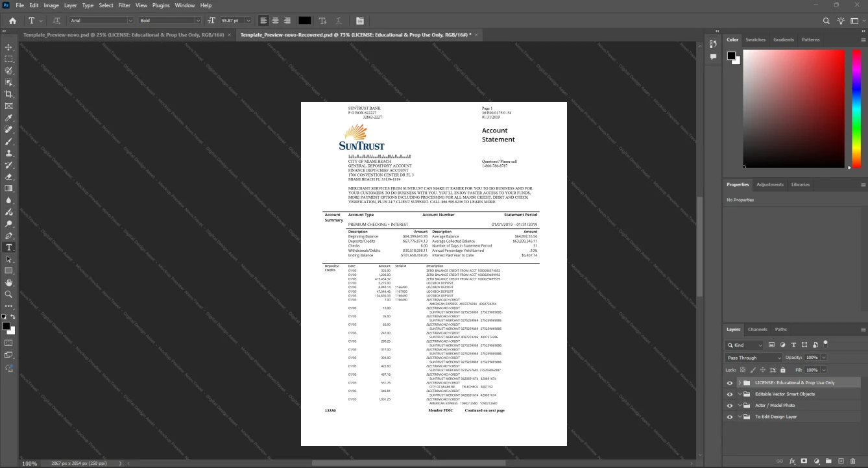Collapse Editable Vector Smart Objects group

(x=740, y=394)
